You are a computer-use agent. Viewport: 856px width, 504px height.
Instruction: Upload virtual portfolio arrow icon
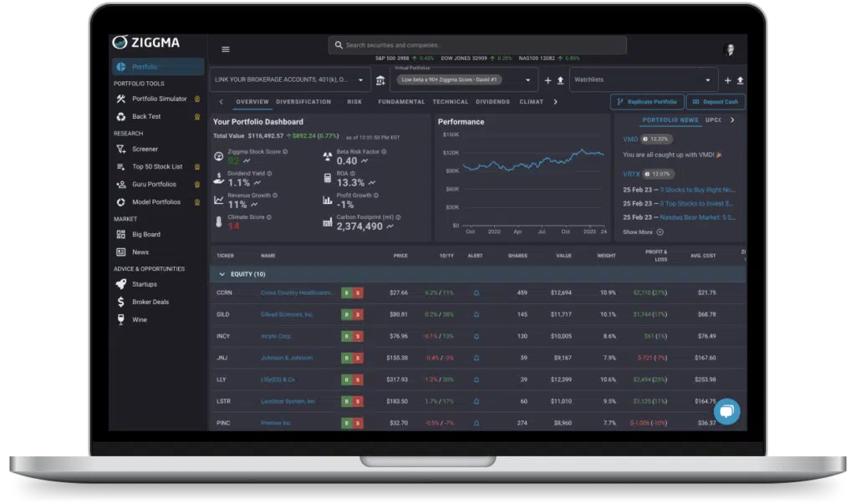pos(560,80)
